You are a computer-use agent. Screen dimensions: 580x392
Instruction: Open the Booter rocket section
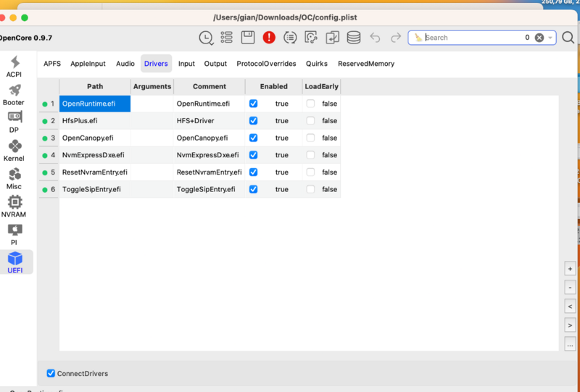14,95
